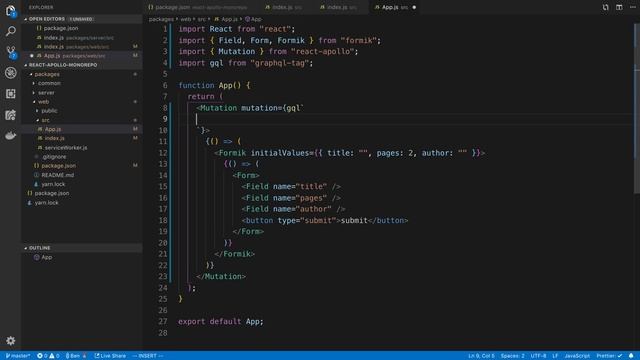Image resolution: width=640 pixels, height=360 pixels.
Task: Expand the server folder
Action: [x=46, y=93]
